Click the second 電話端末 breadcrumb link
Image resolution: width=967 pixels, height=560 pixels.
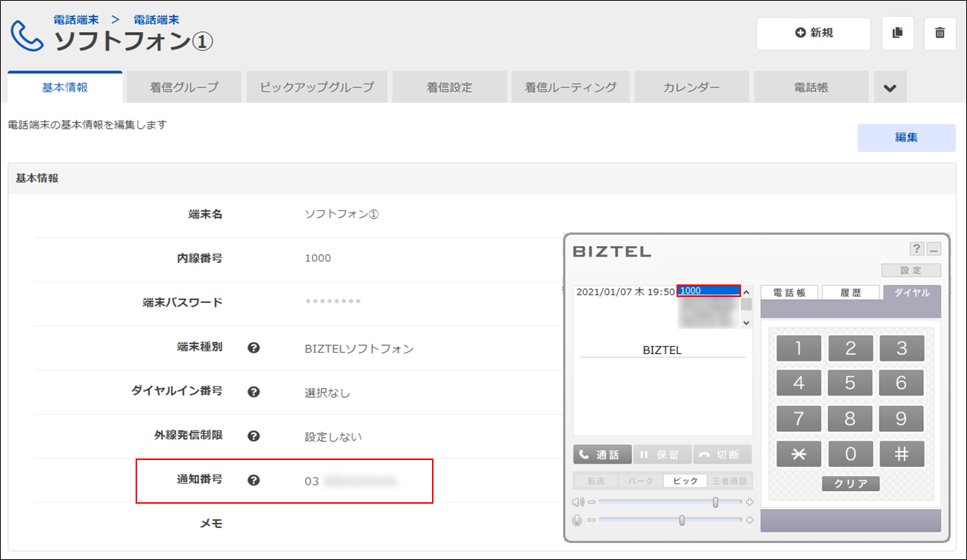coord(156,20)
